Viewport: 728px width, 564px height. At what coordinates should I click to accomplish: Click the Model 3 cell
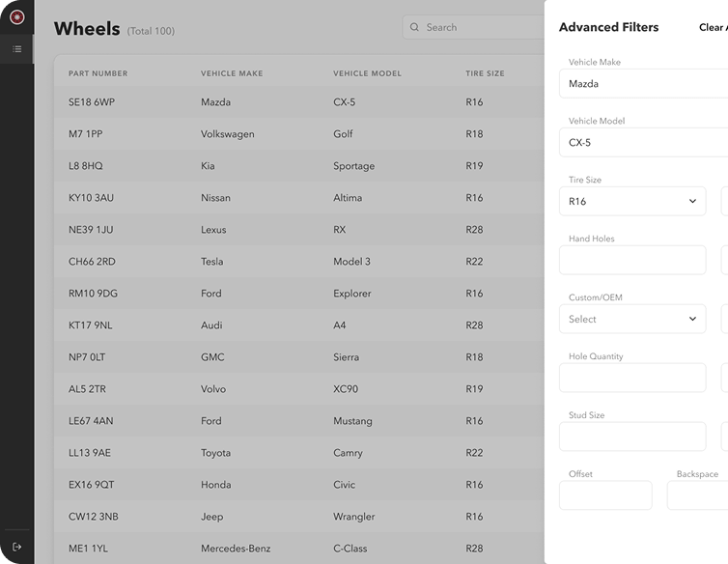[351, 262]
